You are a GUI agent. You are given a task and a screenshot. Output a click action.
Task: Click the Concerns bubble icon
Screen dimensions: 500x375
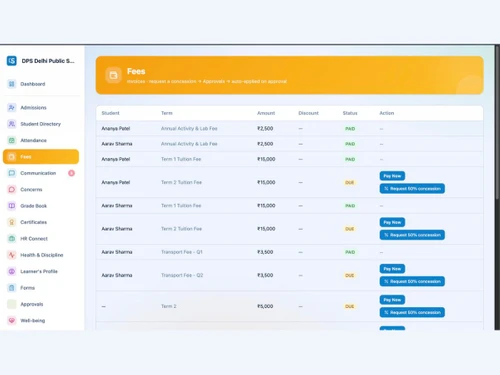[x=12, y=189]
